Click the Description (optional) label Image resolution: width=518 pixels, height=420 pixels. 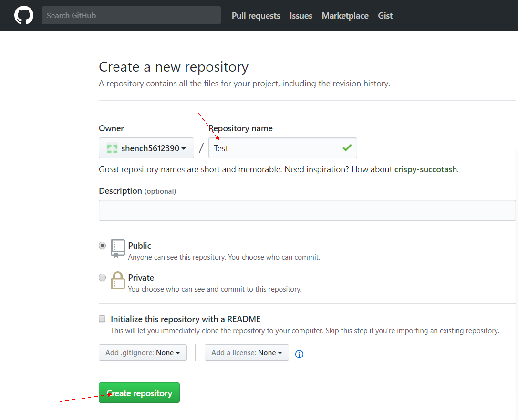click(137, 191)
